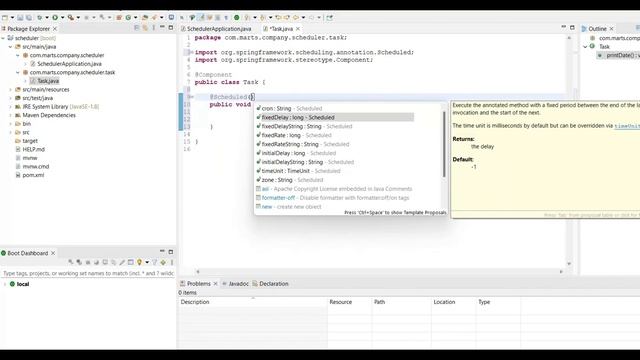This screenshot has height=360, width=640.
Task: Click the New Java Class green icon
Action: tap(128, 18)
